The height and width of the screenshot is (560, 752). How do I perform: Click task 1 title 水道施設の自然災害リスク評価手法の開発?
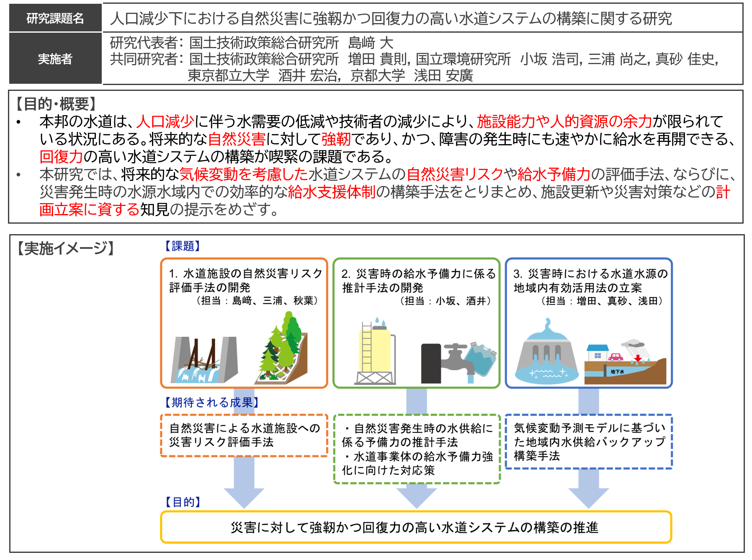tap(245, 280)
